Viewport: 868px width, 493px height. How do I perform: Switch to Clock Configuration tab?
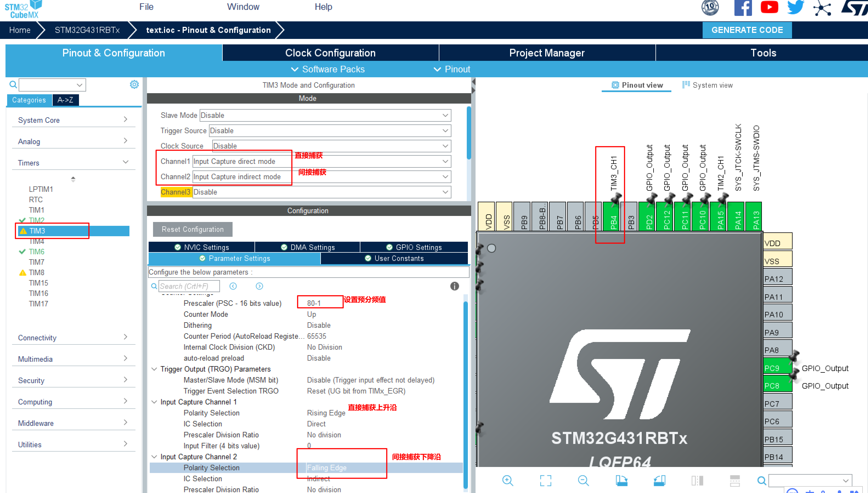click(x=330, y=53)
